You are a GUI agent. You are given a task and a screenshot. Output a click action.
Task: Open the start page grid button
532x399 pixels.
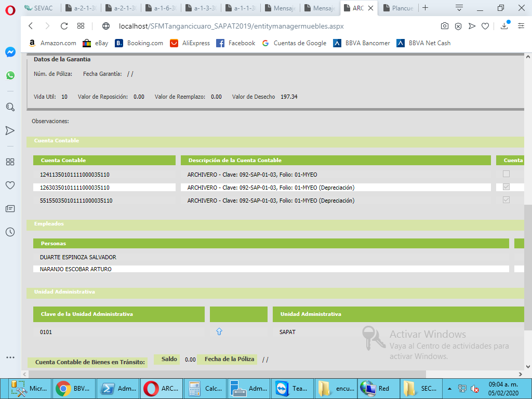[81, 26]
